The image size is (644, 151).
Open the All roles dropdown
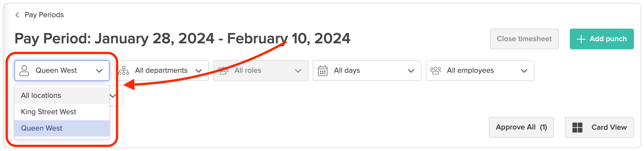click(x=298, y=71)
